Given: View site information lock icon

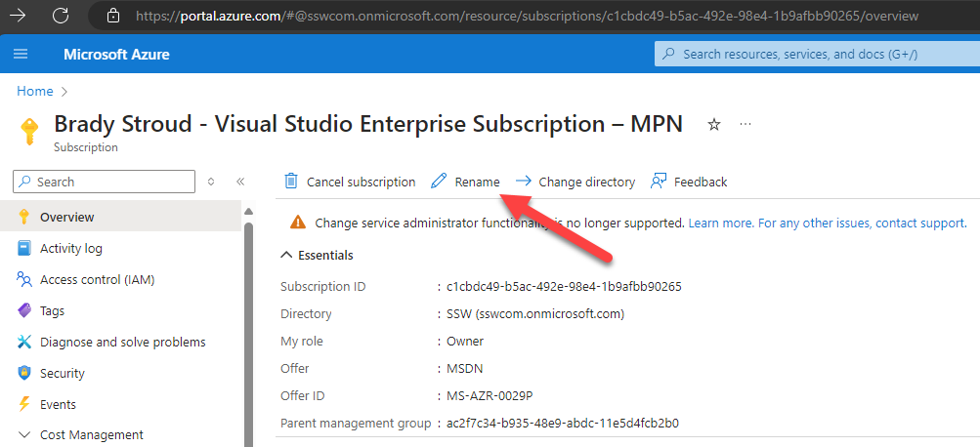Looking at the screenshot, I should [112, 16].
